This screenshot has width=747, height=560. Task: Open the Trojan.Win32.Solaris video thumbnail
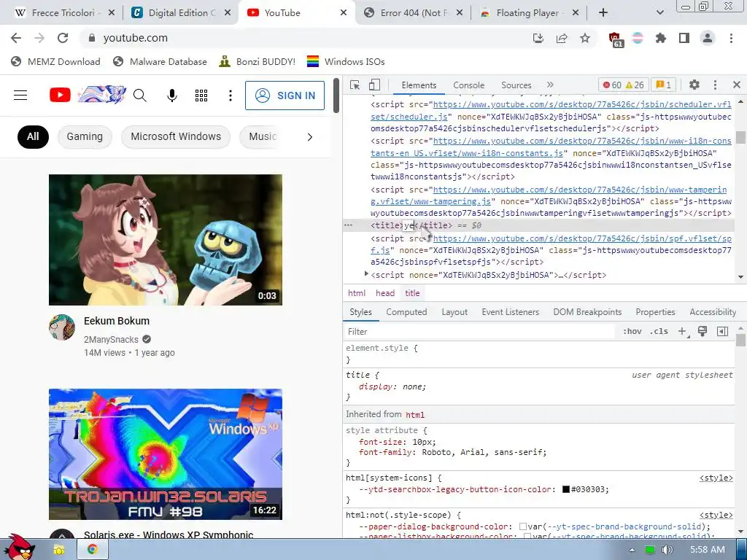166,454
